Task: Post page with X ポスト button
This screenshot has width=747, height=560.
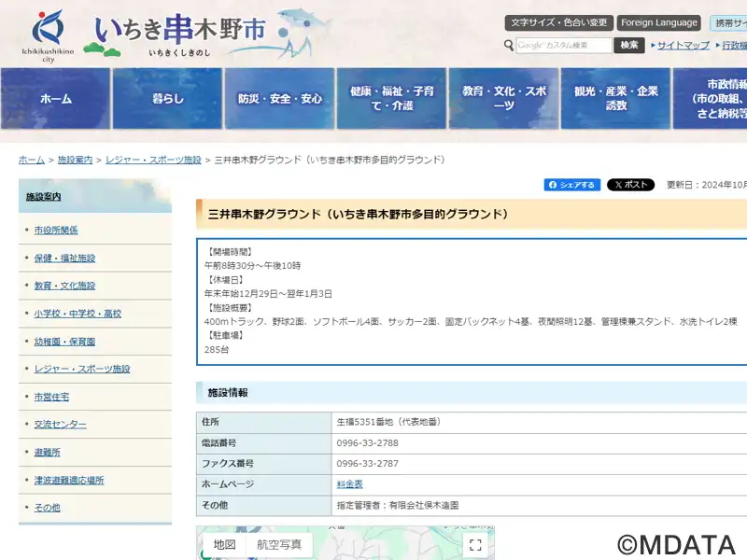Action: 630,185
